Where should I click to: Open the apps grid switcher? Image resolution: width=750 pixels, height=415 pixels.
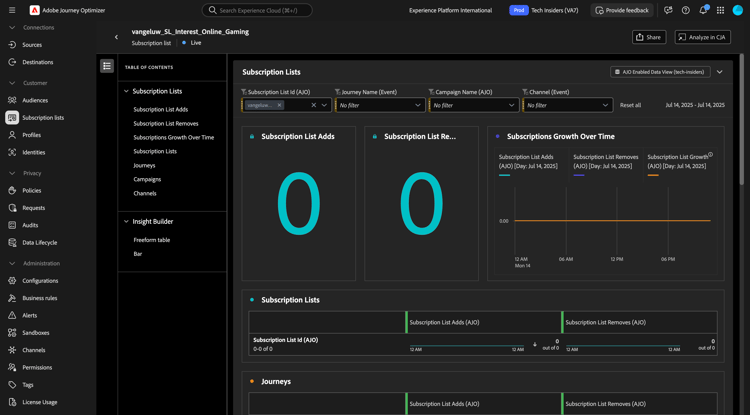point(720,10)
